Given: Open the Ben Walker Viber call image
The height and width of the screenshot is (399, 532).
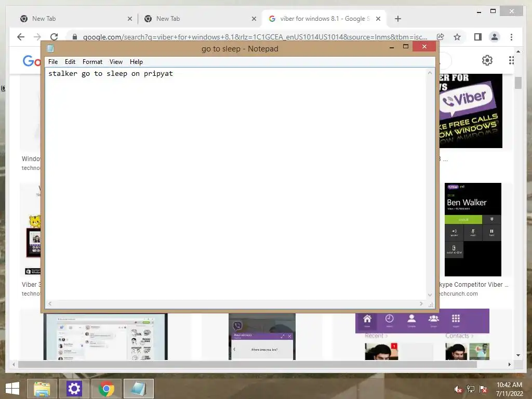Looking at the screenshot, I should click(x=473, y=230).
